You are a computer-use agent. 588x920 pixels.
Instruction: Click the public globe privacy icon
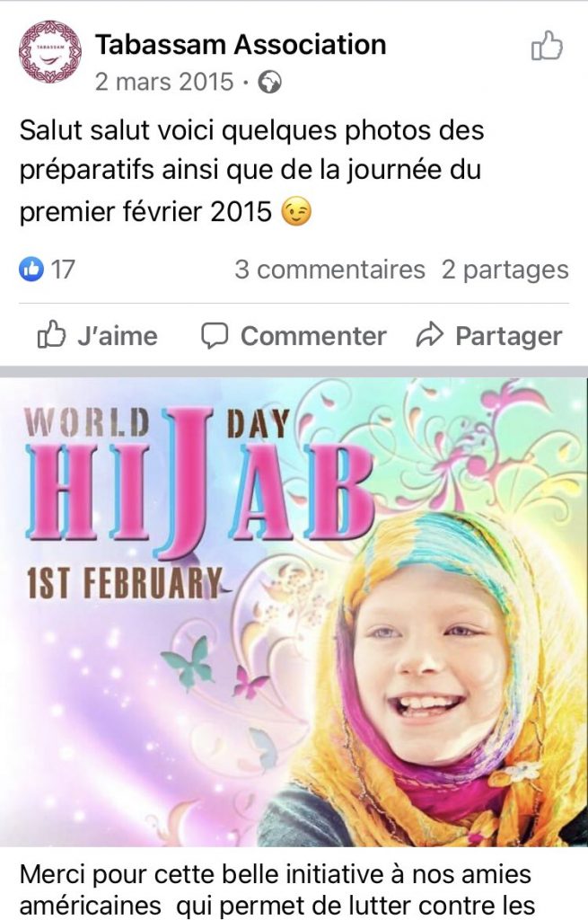(269, 82)
